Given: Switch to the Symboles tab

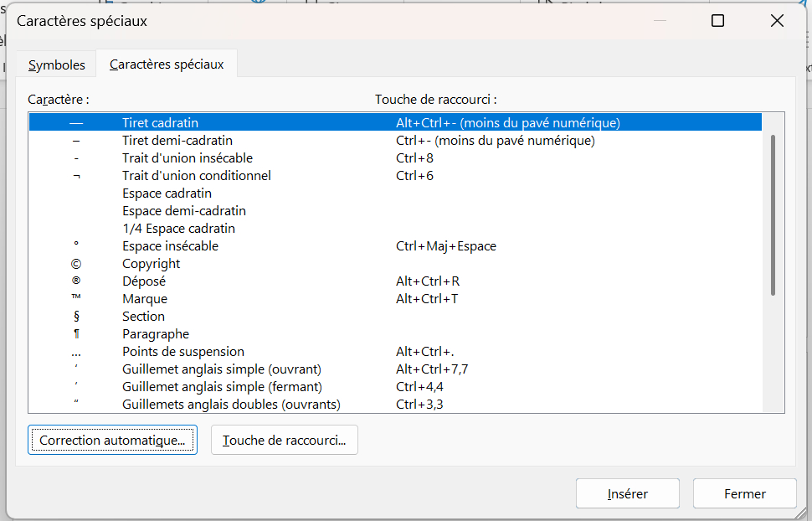Looking at the screenshot, I should click(x=57, y=64).
